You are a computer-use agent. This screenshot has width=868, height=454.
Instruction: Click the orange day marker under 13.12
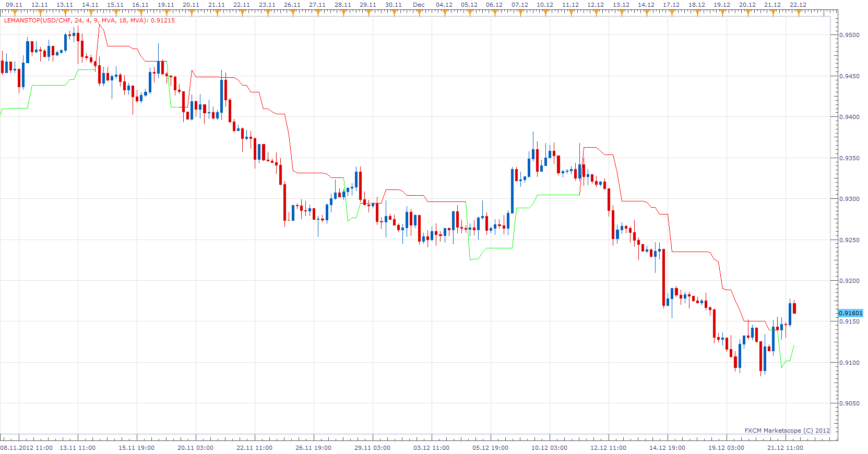(622, 13)
